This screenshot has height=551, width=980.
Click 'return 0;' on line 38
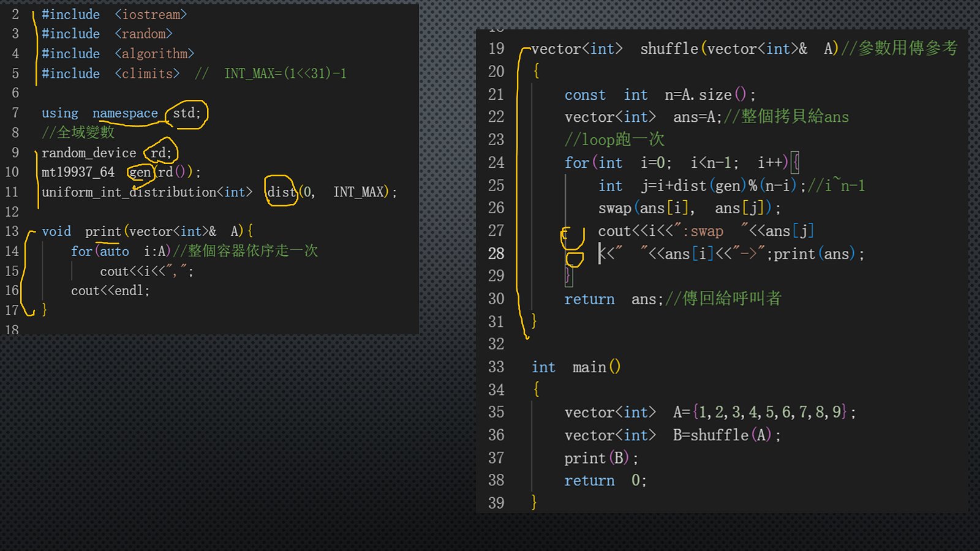coord(605,481)
